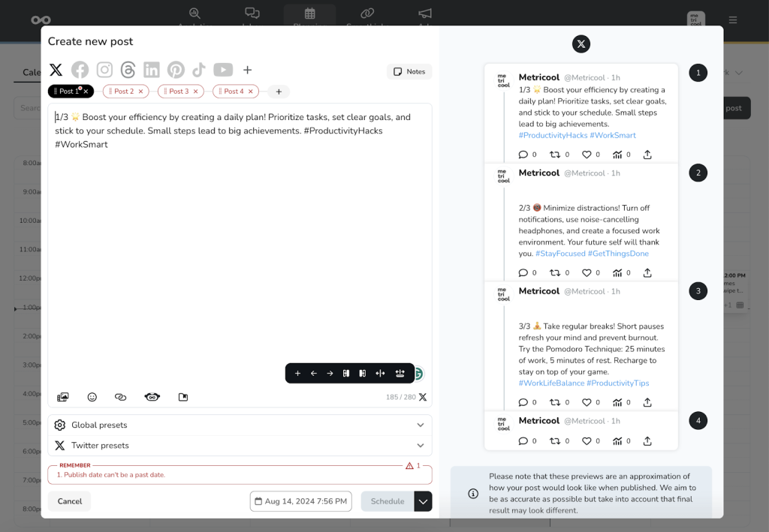Select the Threads network icon
Screen dimensions: 769x532
128,70
